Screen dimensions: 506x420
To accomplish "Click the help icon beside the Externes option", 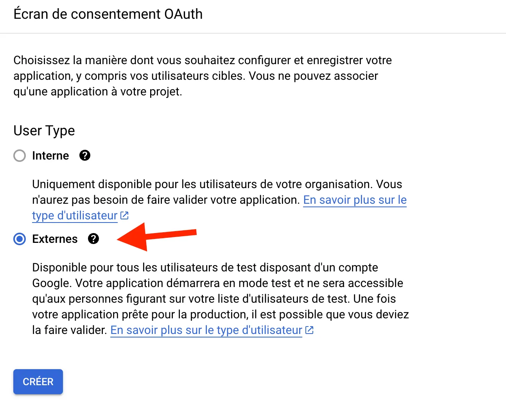I will point(93,239).
